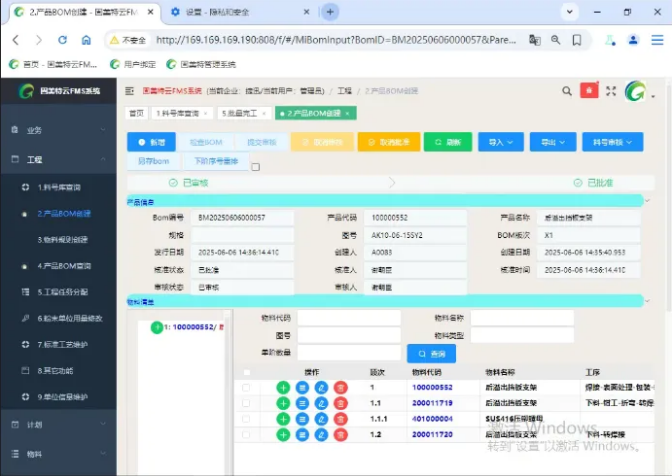Click green add icon in row 100000552
Screen dimensions: 672x476
tap(283, 387)
